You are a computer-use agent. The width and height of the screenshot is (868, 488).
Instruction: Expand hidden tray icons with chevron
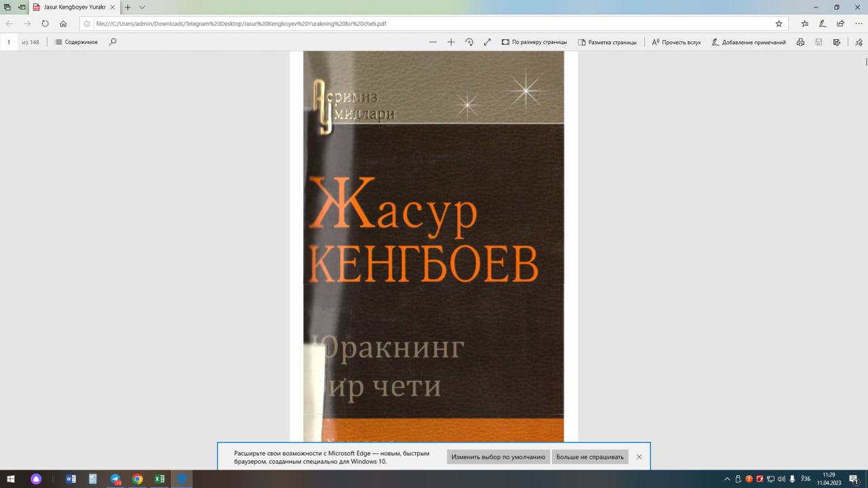(726, 478)
